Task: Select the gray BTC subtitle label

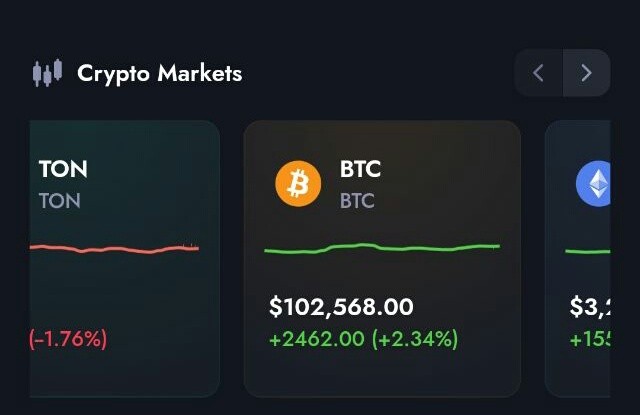Action: point(357,201)
